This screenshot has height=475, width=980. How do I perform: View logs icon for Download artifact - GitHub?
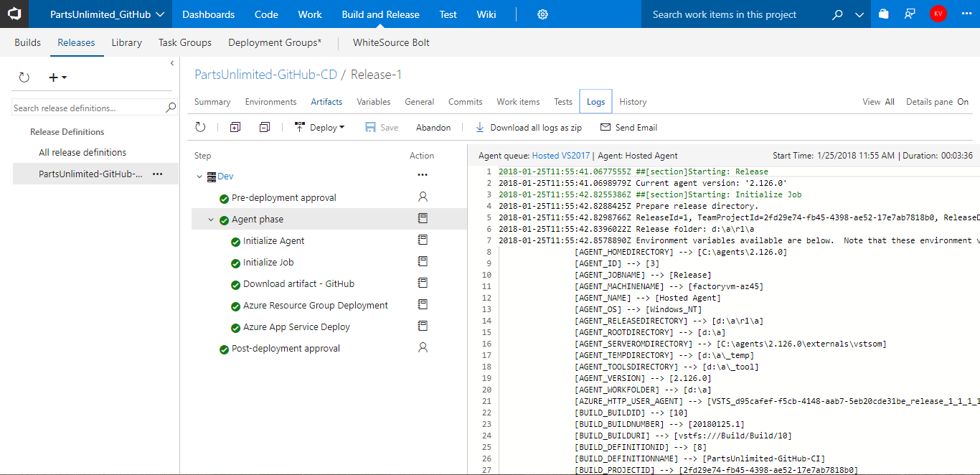click(x=423, y=283)
